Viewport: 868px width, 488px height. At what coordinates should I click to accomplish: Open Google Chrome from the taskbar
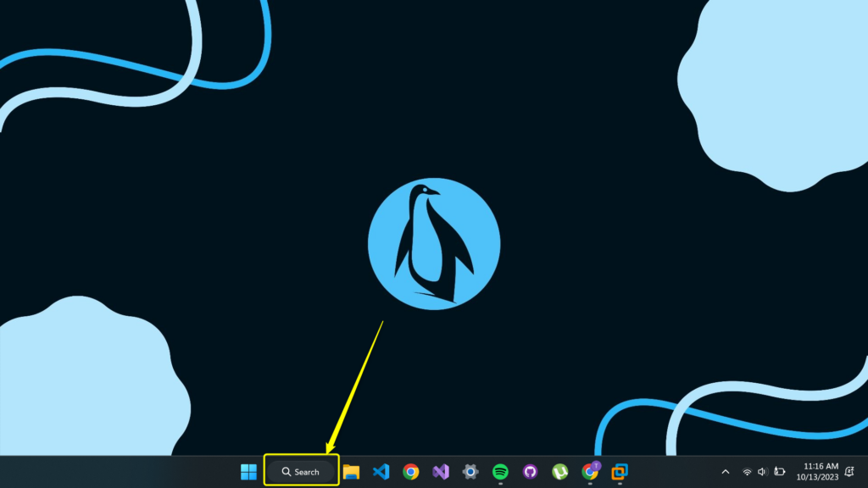tap(410, 472)
